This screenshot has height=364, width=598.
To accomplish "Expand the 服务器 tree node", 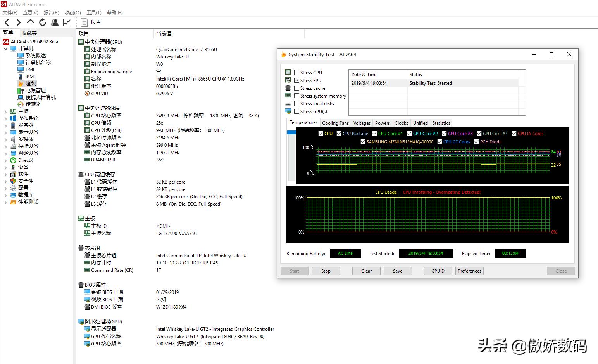I will coord(5,125).
